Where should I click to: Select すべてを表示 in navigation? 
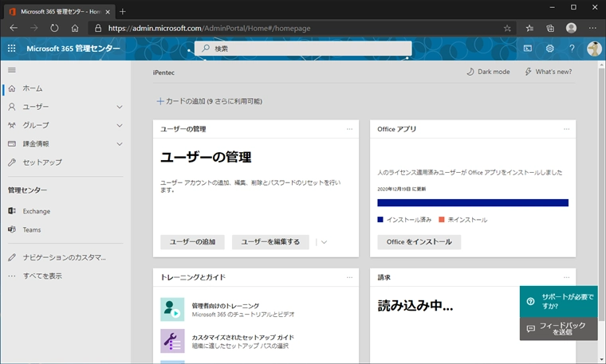pyautogui.click(x=42, y=276)
